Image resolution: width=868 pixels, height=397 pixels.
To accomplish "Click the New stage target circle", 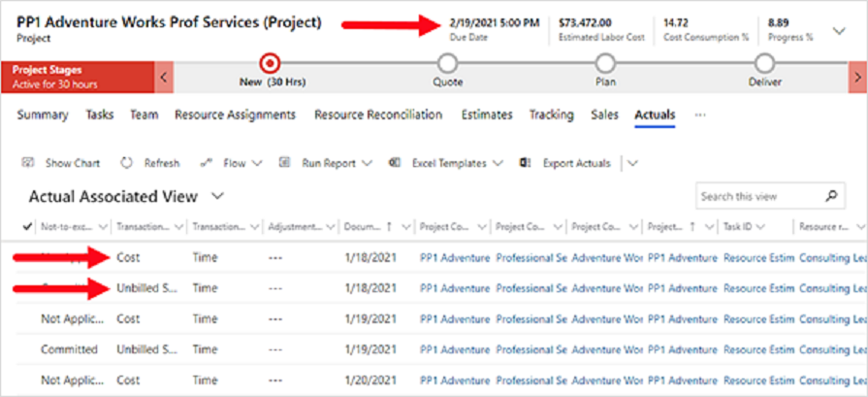I will pos(271,64).
